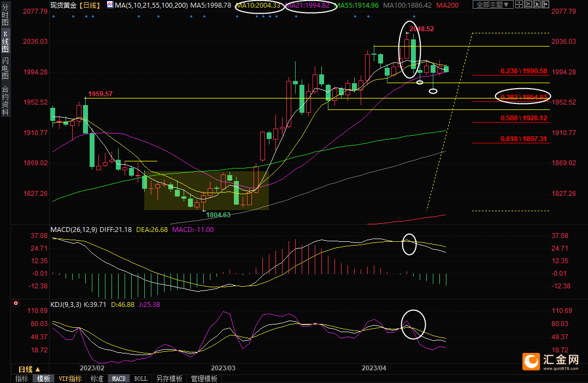Click the 1804.63 low price label

pyautogui.click(x=218, y=215)
